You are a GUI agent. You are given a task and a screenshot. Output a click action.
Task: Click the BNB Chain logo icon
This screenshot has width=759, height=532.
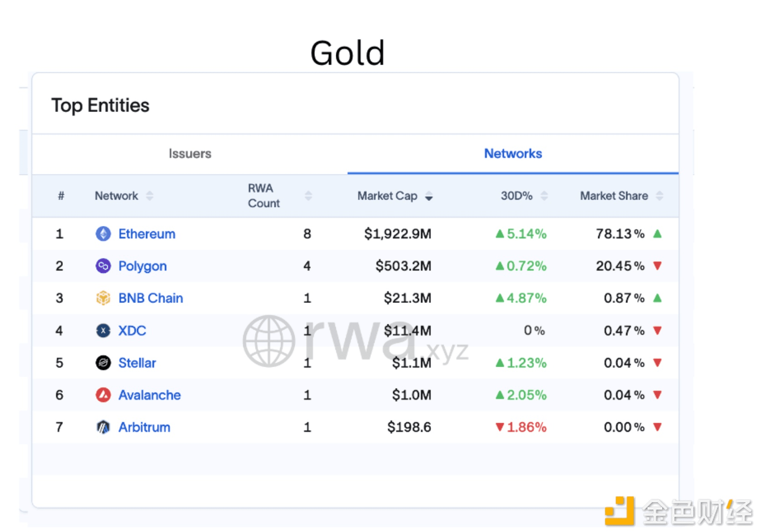pos(103,298)
